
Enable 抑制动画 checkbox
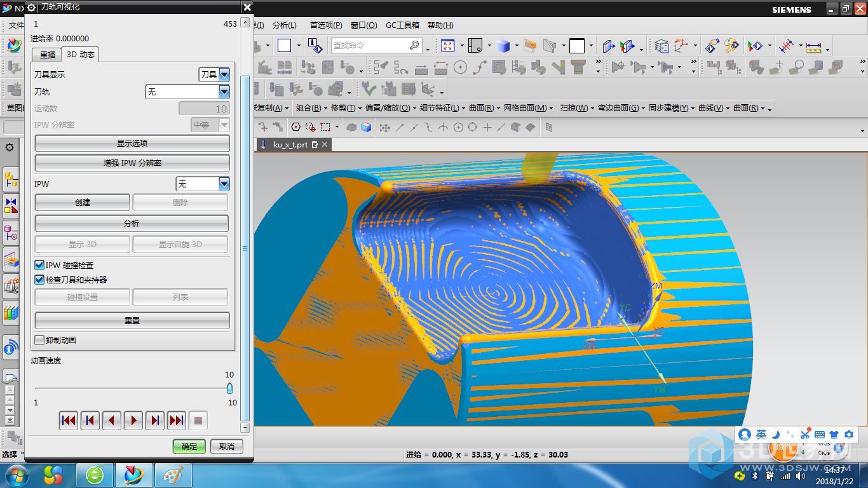[39, 340]
